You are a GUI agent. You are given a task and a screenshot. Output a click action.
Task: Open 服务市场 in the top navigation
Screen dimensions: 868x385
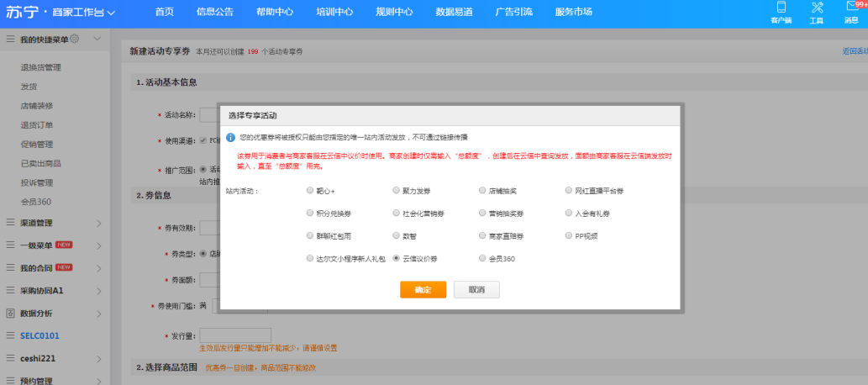574,12
